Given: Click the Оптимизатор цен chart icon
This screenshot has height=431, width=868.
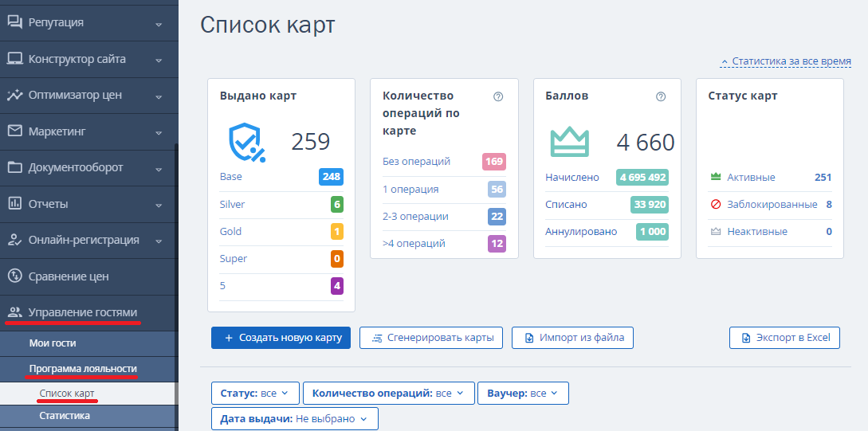Looking at the screenshot, I should tap(14, 95).
